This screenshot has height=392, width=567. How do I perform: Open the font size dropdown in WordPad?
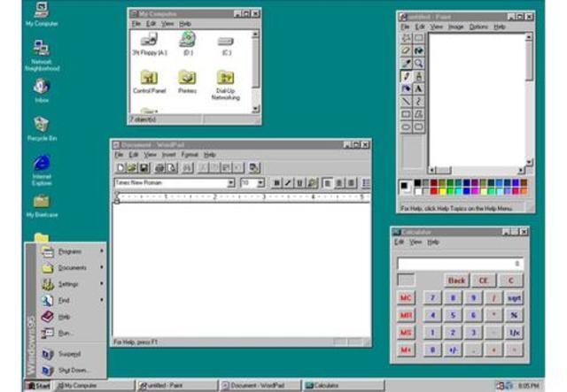point(260,183)
